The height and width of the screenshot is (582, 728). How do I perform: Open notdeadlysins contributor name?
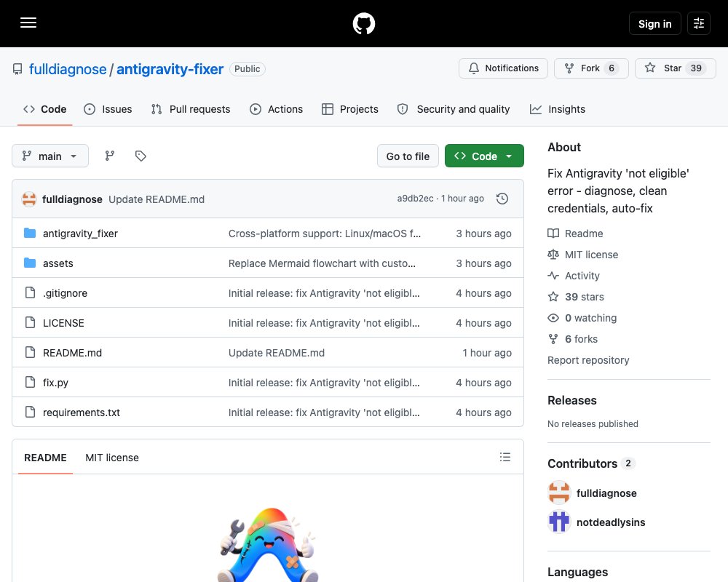(x=611, y=522)
